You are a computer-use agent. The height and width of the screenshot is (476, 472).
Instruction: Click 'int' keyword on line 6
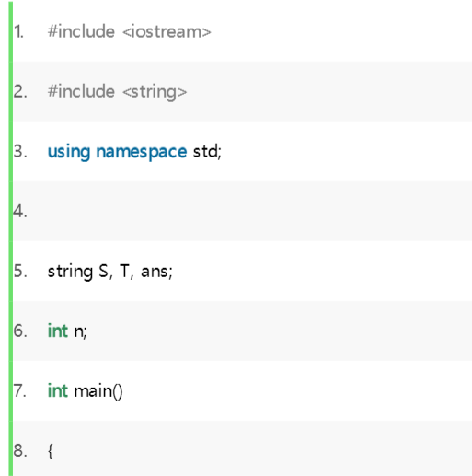57,331
